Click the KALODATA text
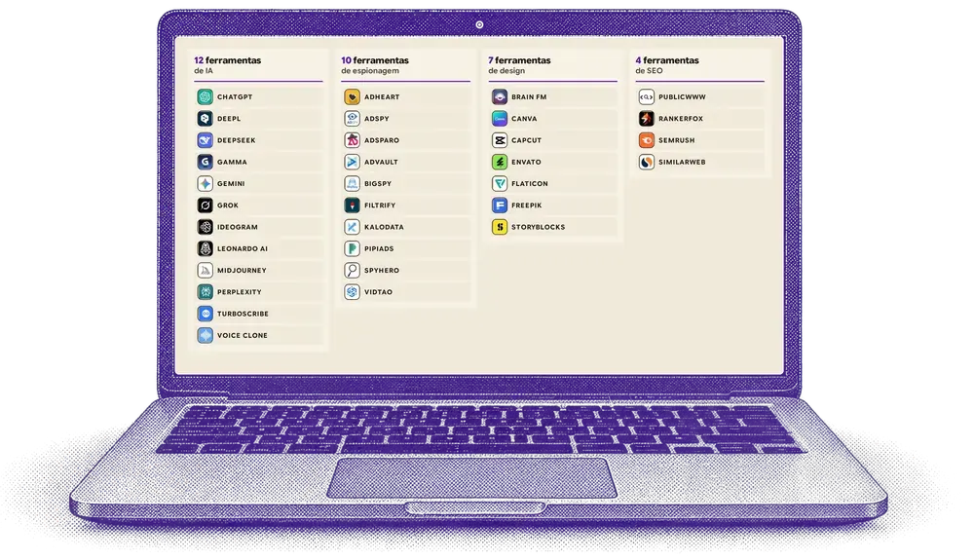 pyautogui.click(x=384, y=227)
